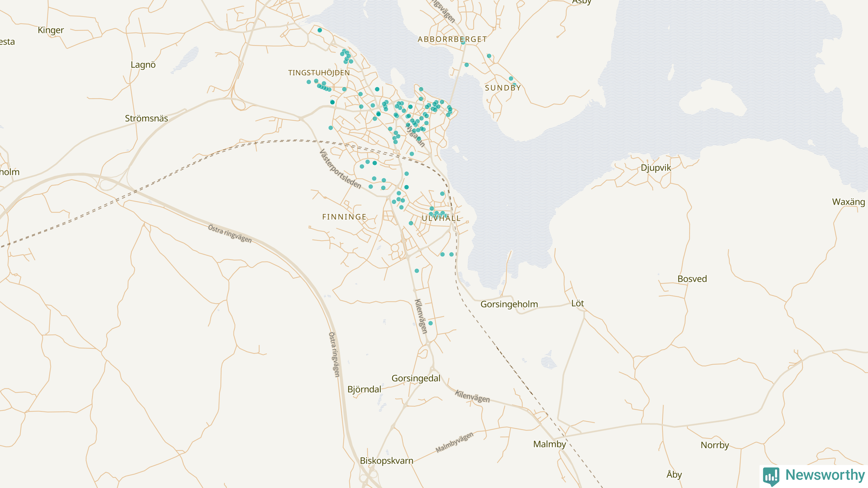Image resolution: width=868 pixels, height=488 pixels.
Task: Click the teal dot at Abborrberget label
Action: click(x=463, y=42)
